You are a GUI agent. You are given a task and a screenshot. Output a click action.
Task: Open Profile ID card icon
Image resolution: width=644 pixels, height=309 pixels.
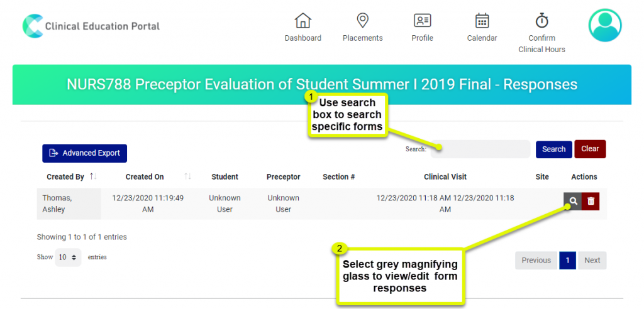point(422,21)
